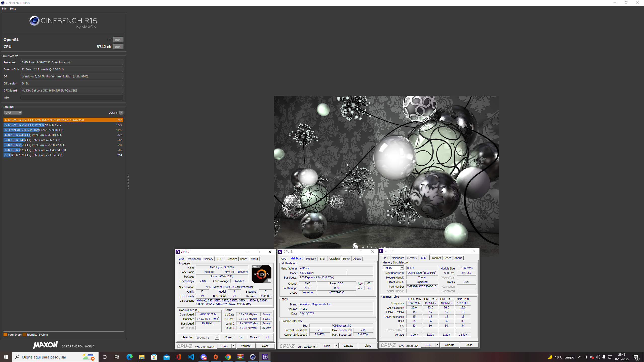Image resolution: width=644 pixels, height=362 pixels.
Task: Select the Core i5-3317U ranking row
Action: [x=63, y=155]
